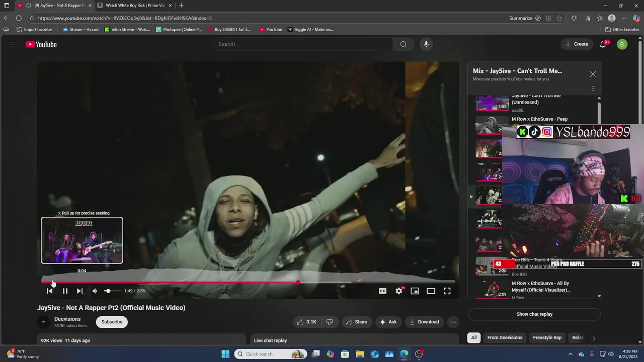Open the Viggle AI bookmark
Screen dimensions: 644x362
310,29
